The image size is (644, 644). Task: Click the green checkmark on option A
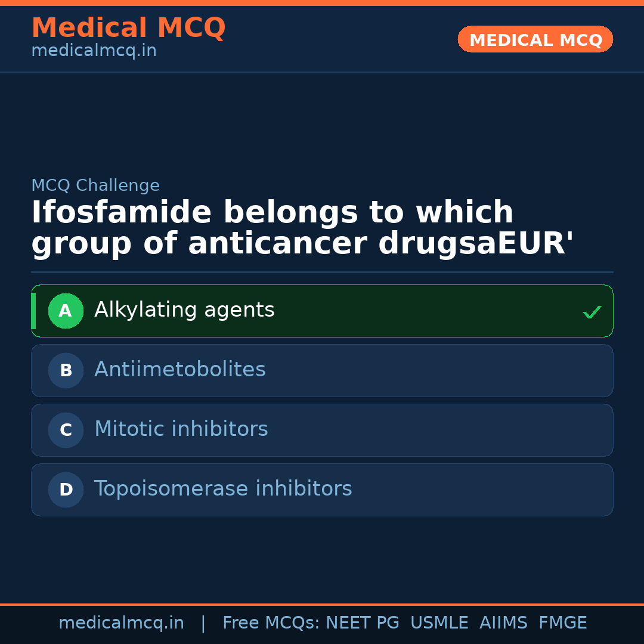pos(592,312)
